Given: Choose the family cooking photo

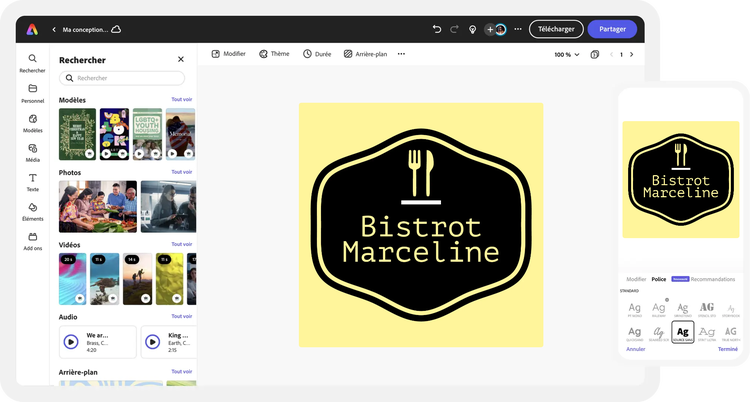Looking at the screenshot, I should [x=98, y=206].
